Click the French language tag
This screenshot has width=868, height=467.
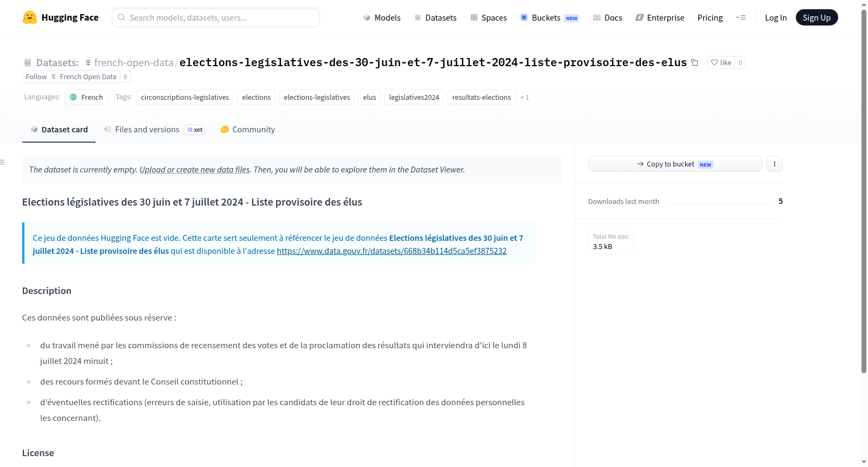tap(86, 97)
